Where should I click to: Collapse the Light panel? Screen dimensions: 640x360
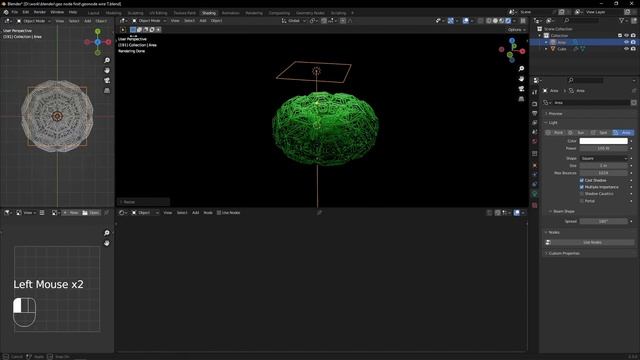553,123
